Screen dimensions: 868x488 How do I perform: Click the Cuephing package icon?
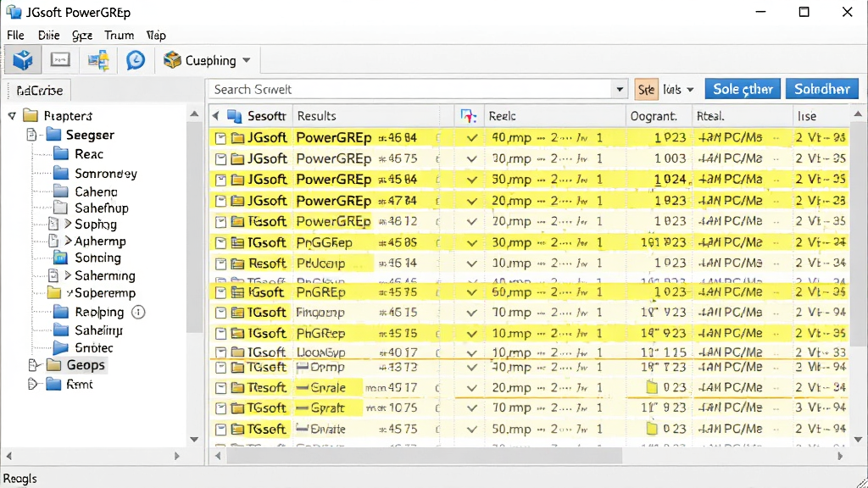(x=172, y=60)
